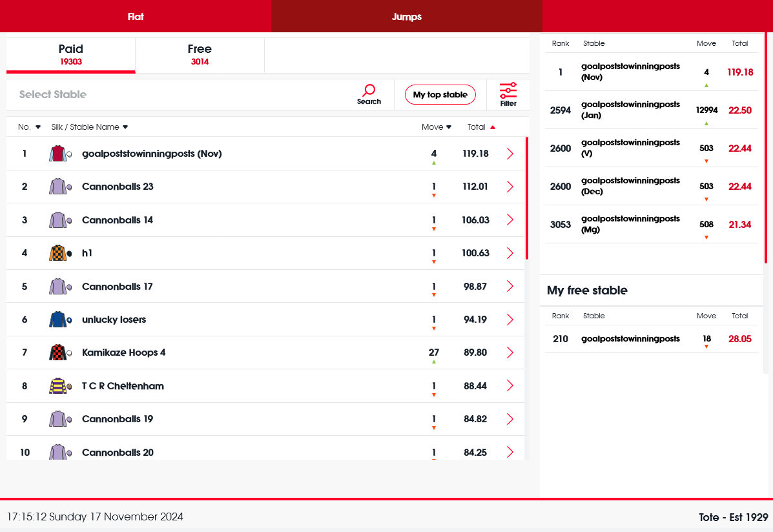Switch to the Jumps tab
The image size is (773, 532).
[406, 17]
